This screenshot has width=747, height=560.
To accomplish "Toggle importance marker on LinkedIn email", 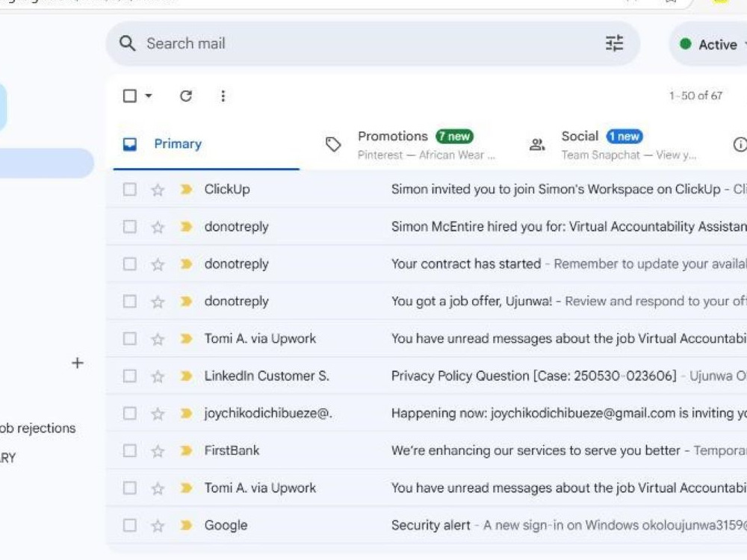I will 186,376.
